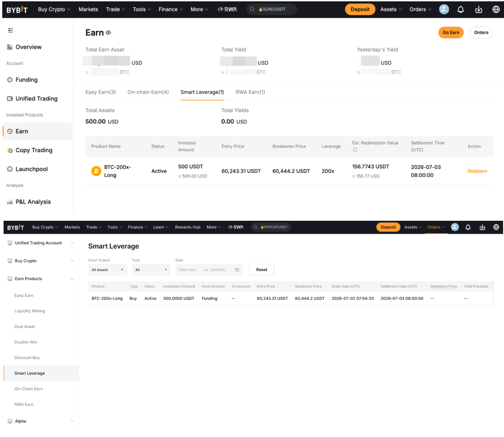Click the Bybit logo in bottom window
504x437 pixels.
pyautogui.click(x=15, y=227)
